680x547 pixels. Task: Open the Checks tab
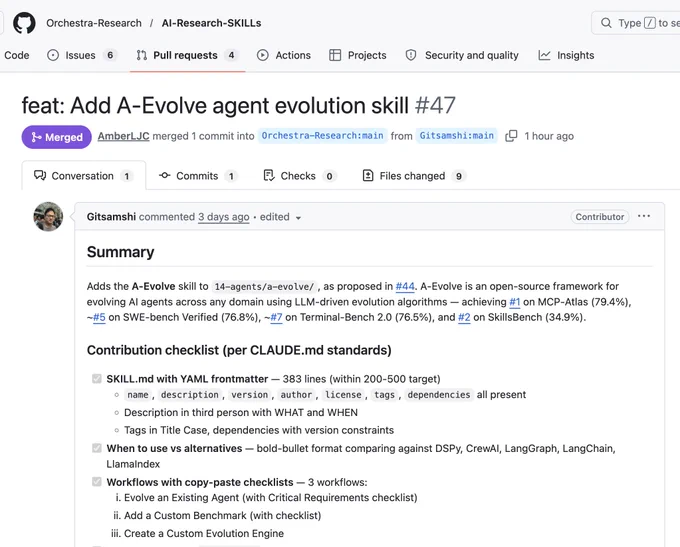click(299, 176)
